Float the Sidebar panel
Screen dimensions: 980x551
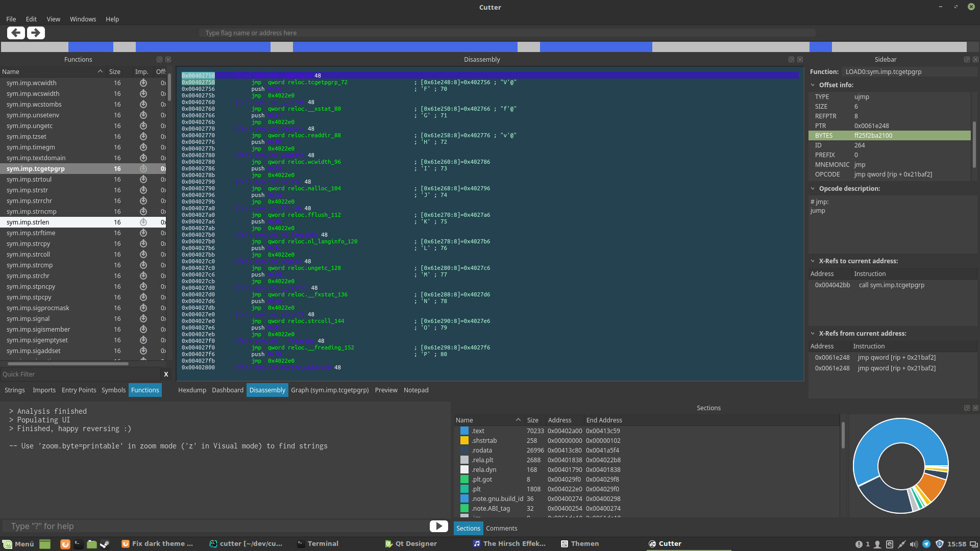(x=967, y=60)
